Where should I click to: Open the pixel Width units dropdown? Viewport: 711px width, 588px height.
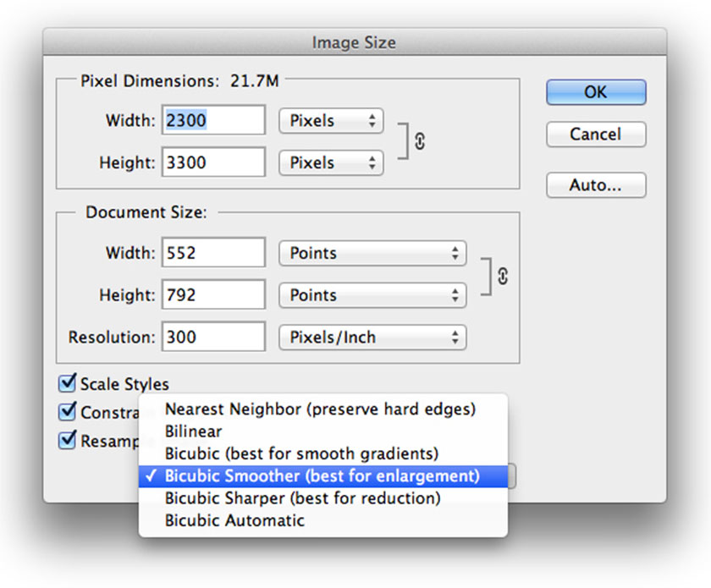click(331, 121)
